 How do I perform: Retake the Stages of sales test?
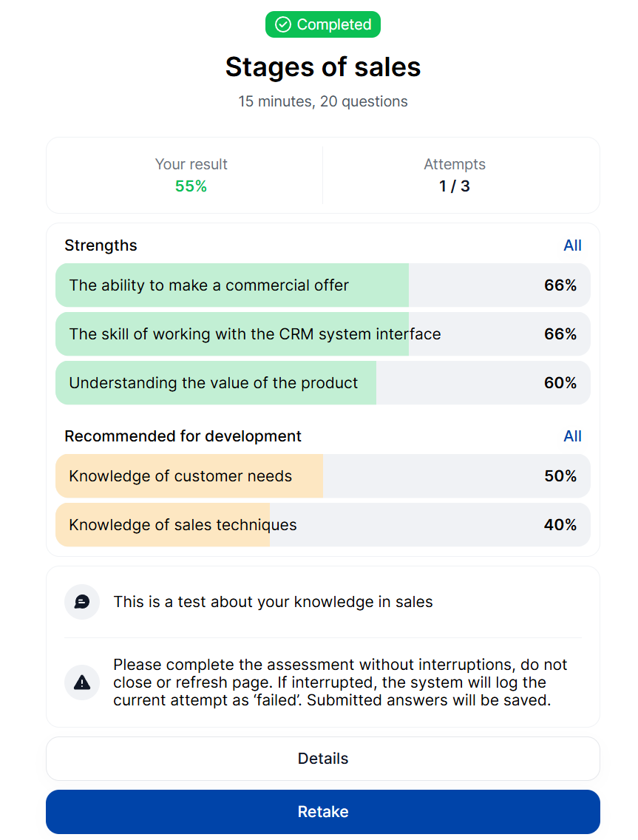click(x=323, y=812)
